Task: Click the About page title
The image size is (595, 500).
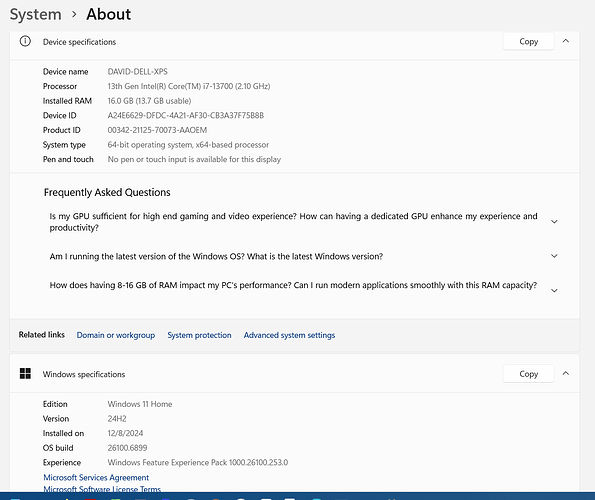Action: coord(109,14)
